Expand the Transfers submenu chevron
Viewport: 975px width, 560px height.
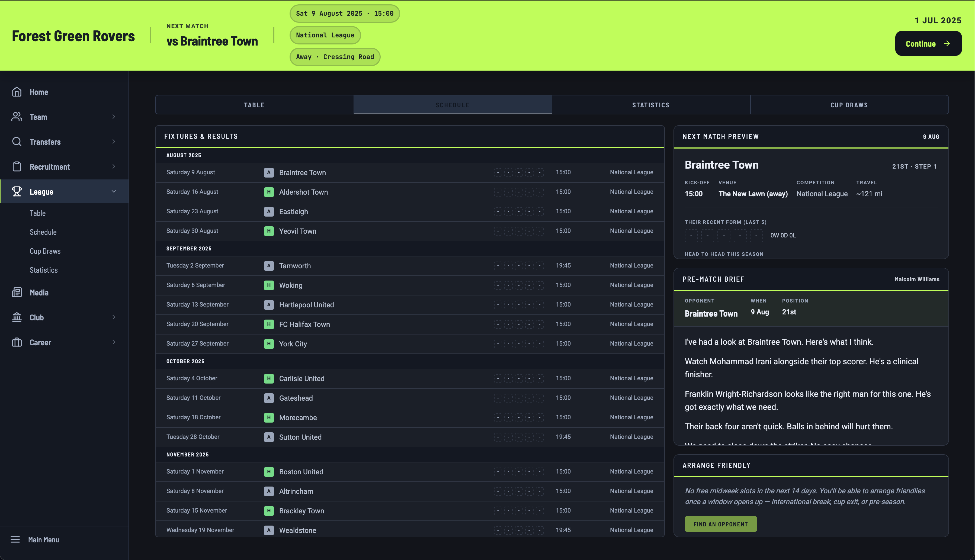coord(114,141)
